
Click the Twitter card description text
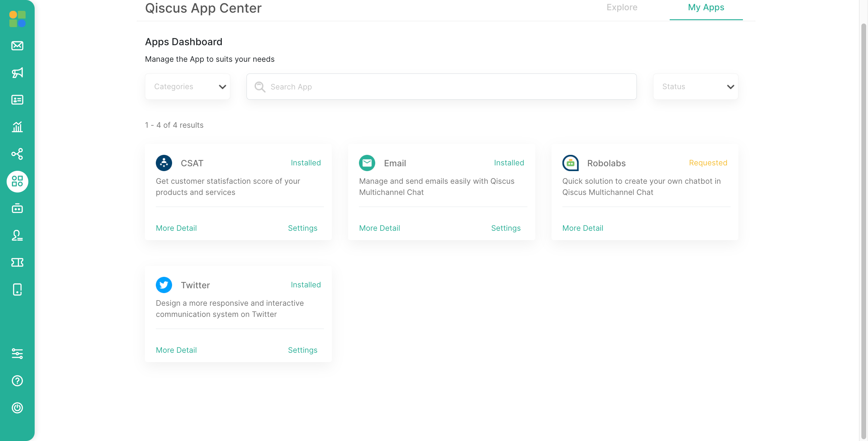[x=230, y=308]
